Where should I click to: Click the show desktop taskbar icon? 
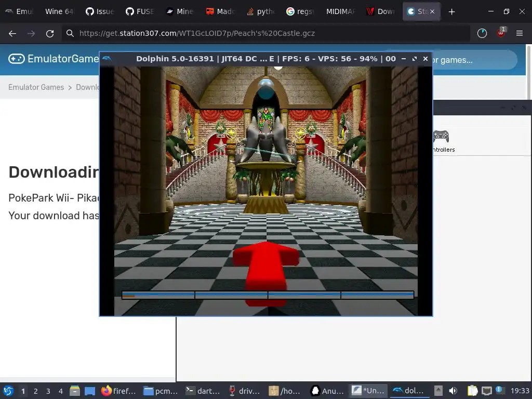click(x=90, y=391)
